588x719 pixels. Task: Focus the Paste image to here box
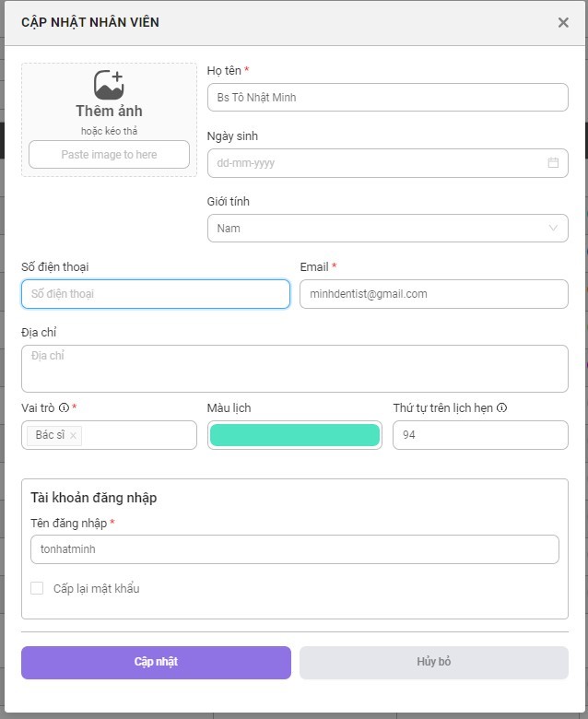109,155
